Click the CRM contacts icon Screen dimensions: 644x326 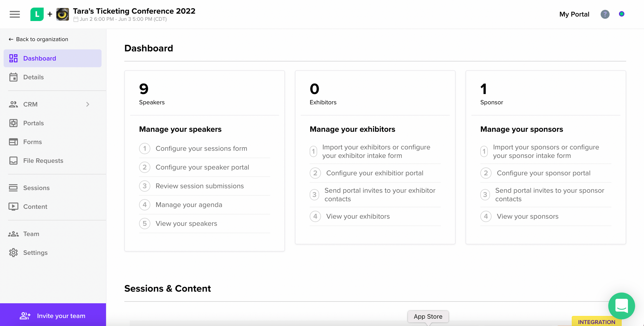click(14, 104)
